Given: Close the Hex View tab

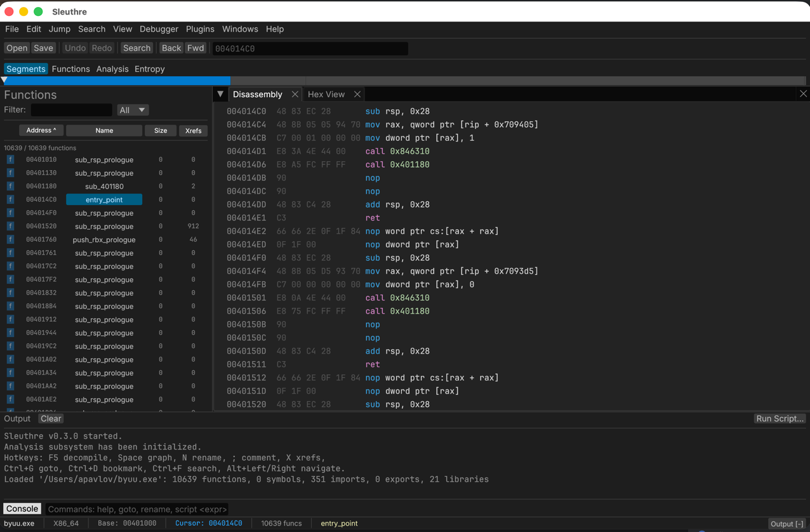Looking at the screenshot, I should (357, 94).
